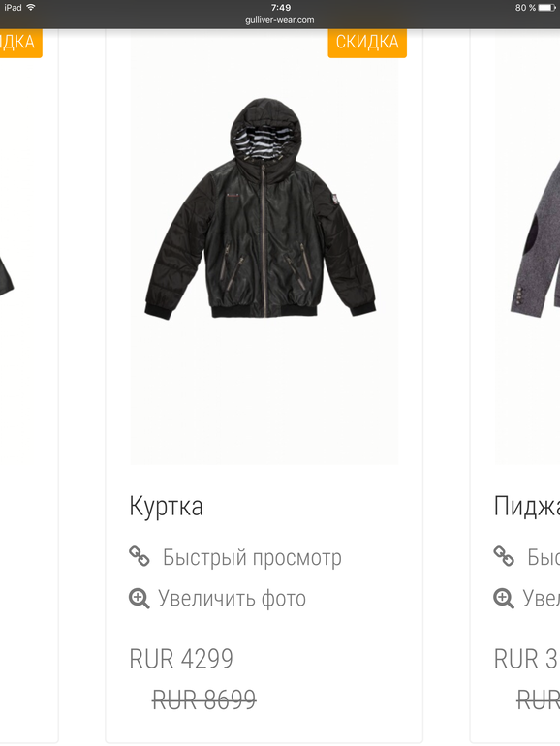Tap the gulliver-wear.com address bar
Image resolution: width=560 pixels, height=746 pixels.
click(x=280, y=20)
